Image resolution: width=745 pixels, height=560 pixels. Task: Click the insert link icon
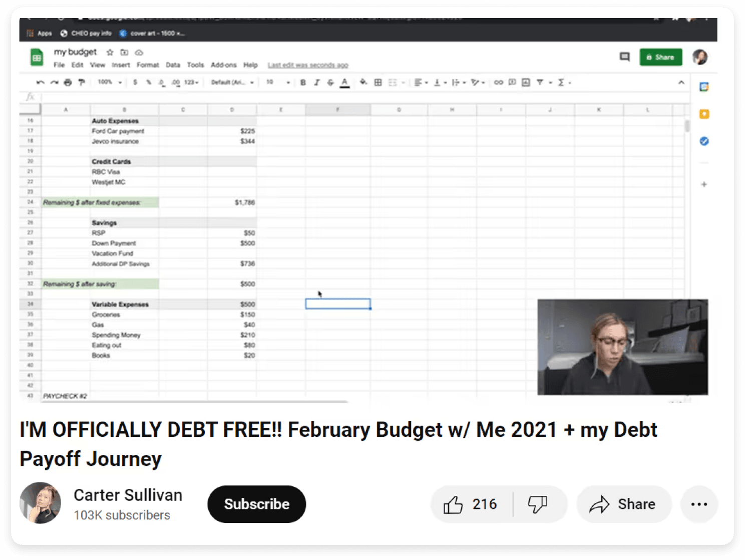click(x=498, y=82)
